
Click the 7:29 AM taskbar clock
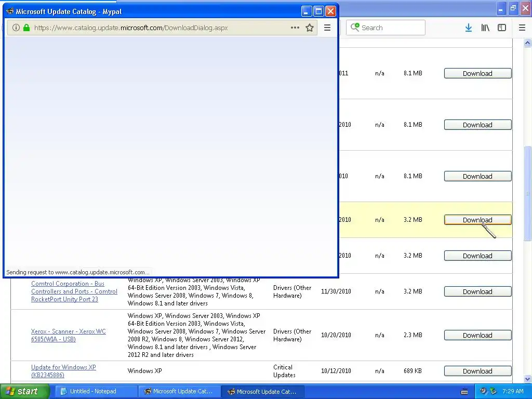513,391
